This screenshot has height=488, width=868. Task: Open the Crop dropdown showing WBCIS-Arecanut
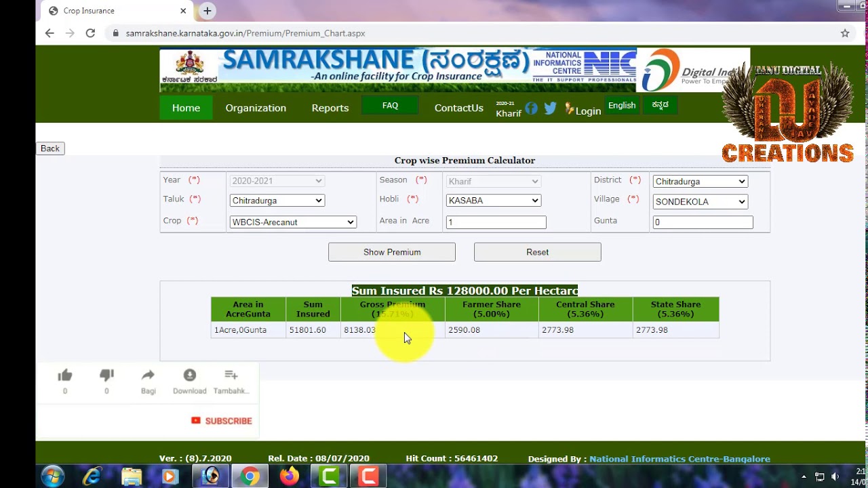(293, 222)
